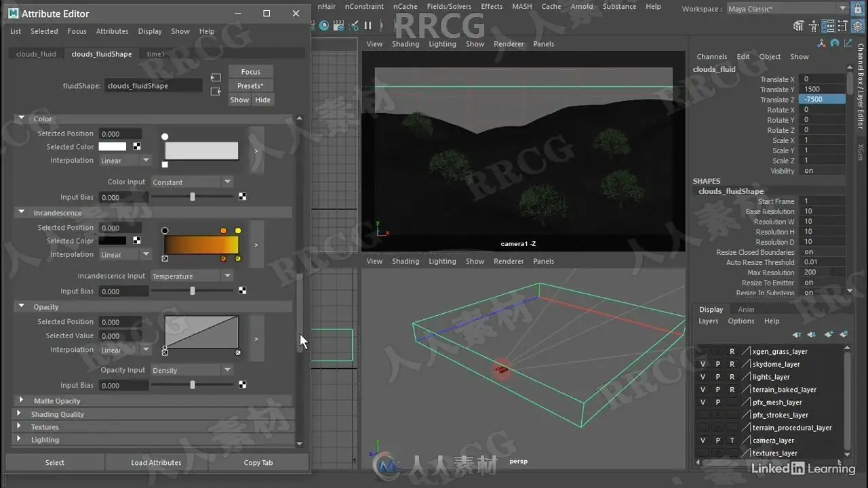
Task: Click the Incandescence Selected Color black swatch
Action: pyautogui.click(x=113, y=241)
